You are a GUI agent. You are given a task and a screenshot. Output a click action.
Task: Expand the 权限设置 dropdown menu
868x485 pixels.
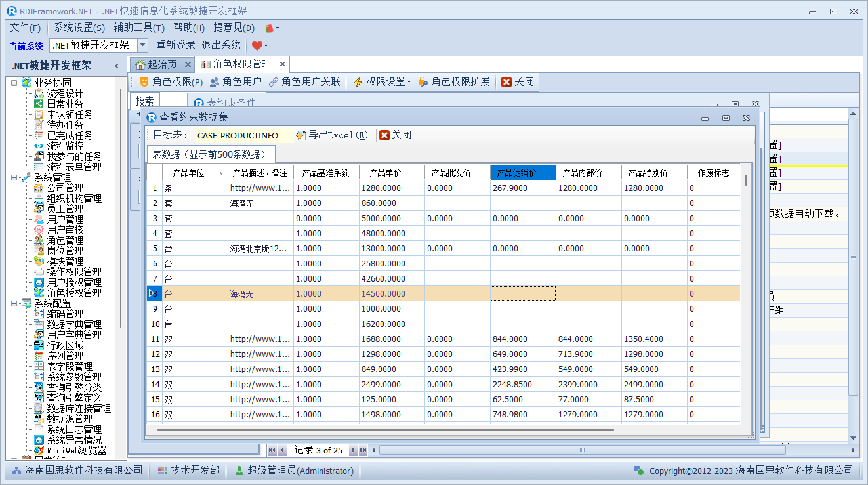409,82
